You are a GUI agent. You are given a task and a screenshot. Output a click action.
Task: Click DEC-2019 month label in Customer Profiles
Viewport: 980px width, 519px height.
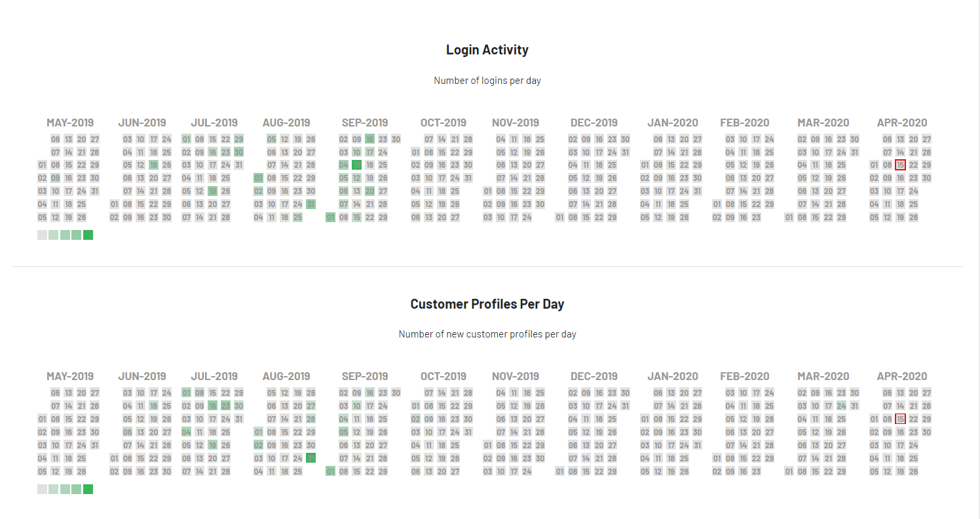pos(594,376)
